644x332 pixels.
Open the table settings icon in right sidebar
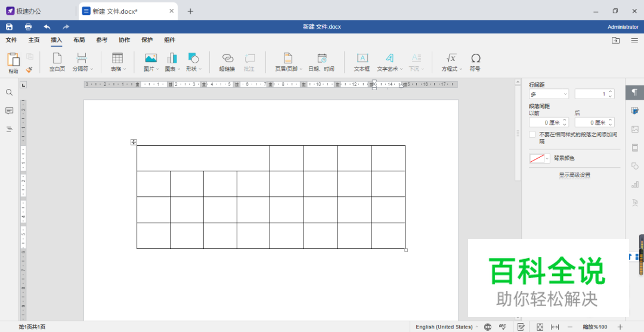tap(635, 110)
